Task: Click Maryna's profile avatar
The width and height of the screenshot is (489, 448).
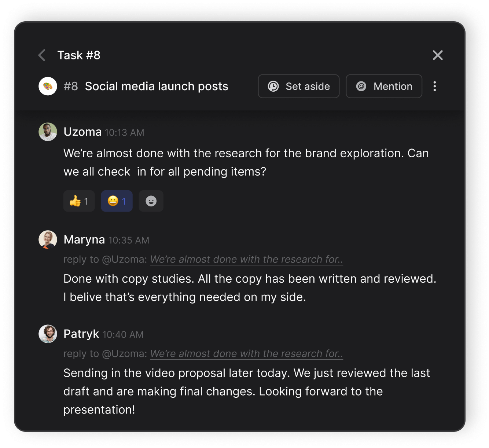Action: (48, 239)
